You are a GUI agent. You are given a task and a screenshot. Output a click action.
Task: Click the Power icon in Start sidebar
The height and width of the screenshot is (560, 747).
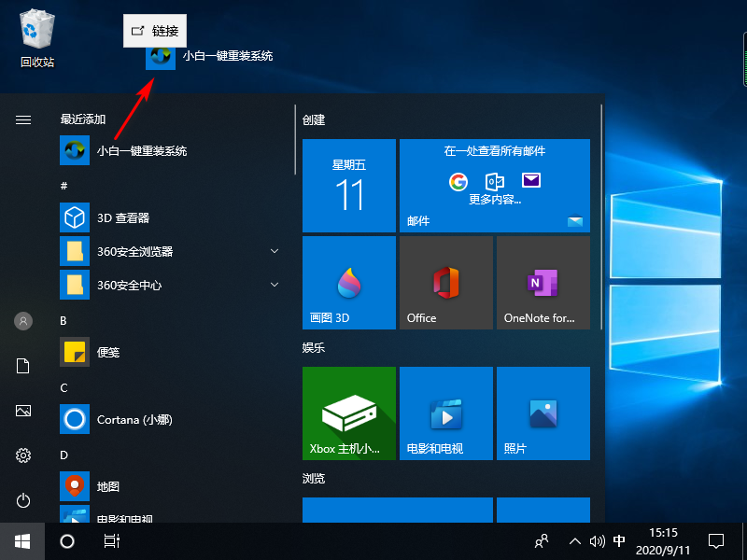click(22, 500)
